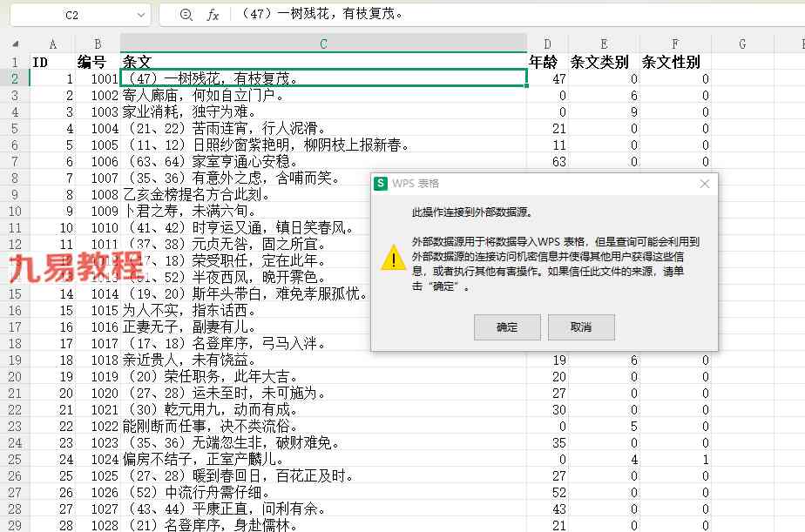This screenshot has height=532, width=805.
Task: Expand the Name Box dropdown arrow
Action: pos(140,16)
